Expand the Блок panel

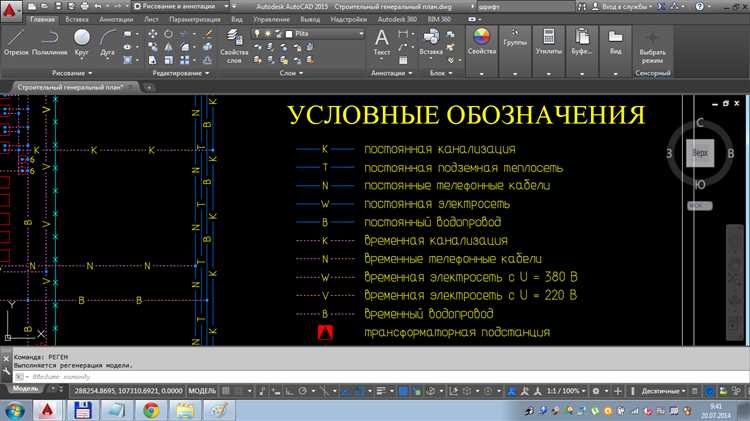pos(441,73)
